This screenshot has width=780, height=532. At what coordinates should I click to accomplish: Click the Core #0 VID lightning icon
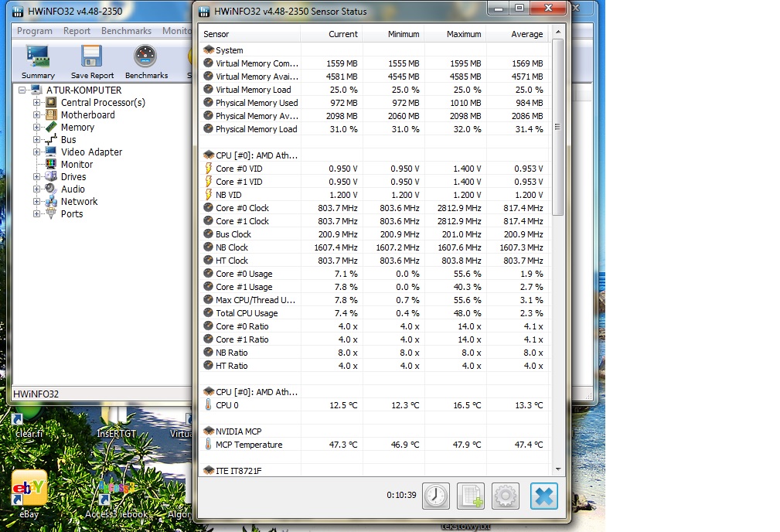coord(209,169)
